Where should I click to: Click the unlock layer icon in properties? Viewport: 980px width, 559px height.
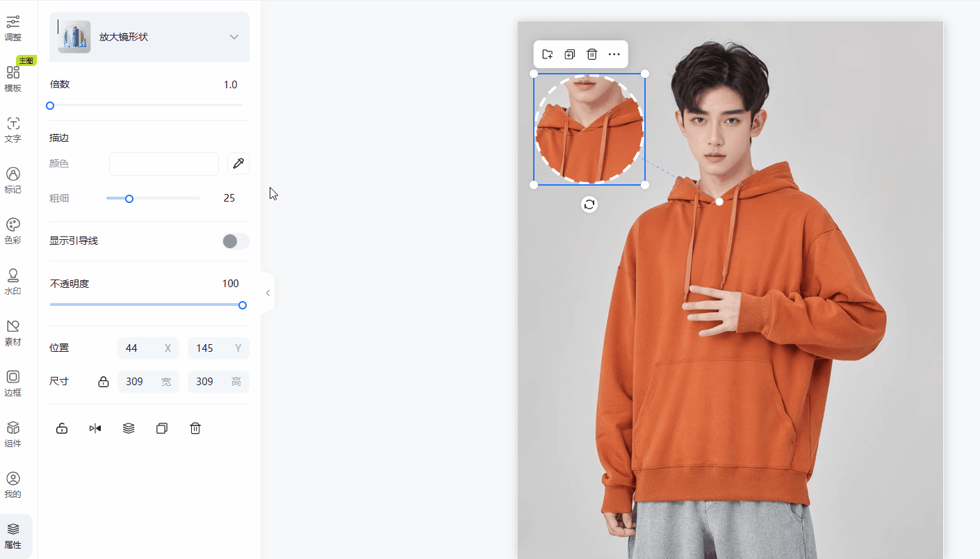62,428
